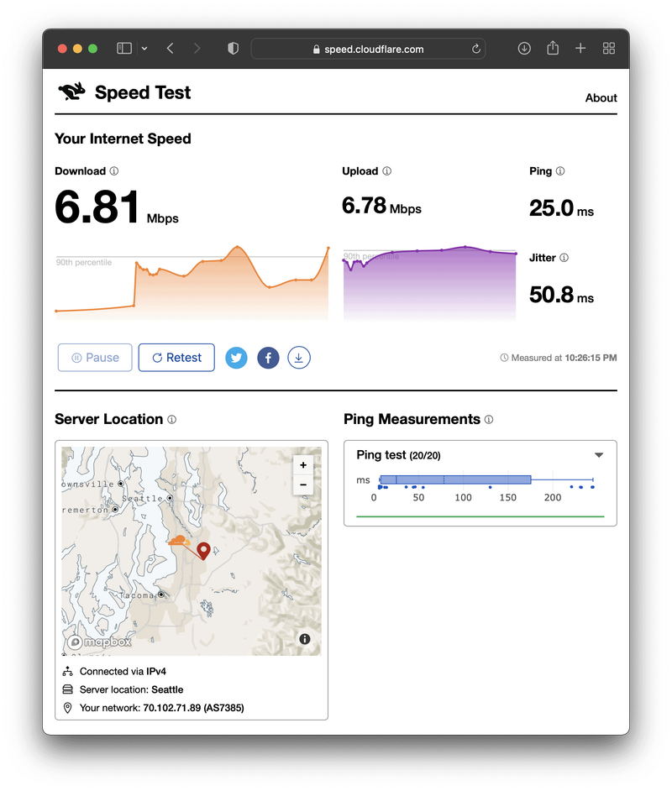Click the info icon next to Download
The width and height of the screenshot is (672, 791).
pos(114,171)
